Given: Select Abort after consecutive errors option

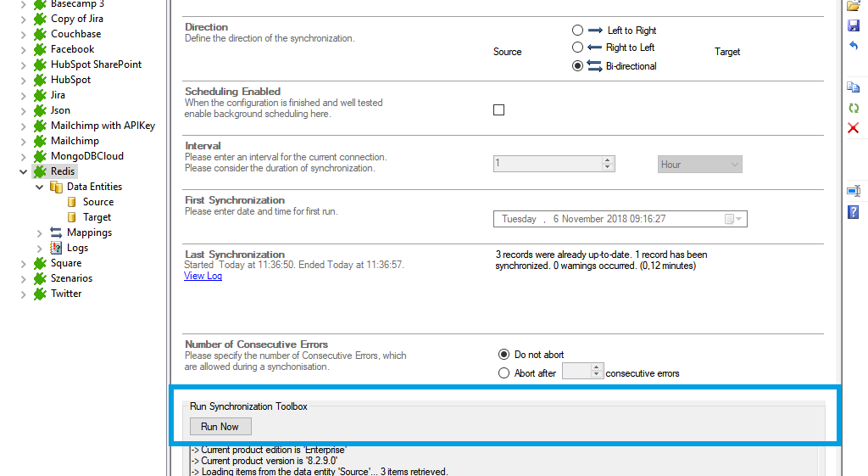Looking at the screenshot, I should [x=504, y=373].
